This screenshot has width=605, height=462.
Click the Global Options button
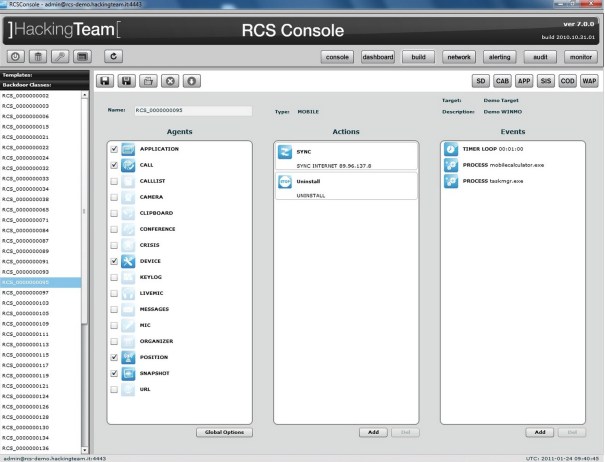224,432
